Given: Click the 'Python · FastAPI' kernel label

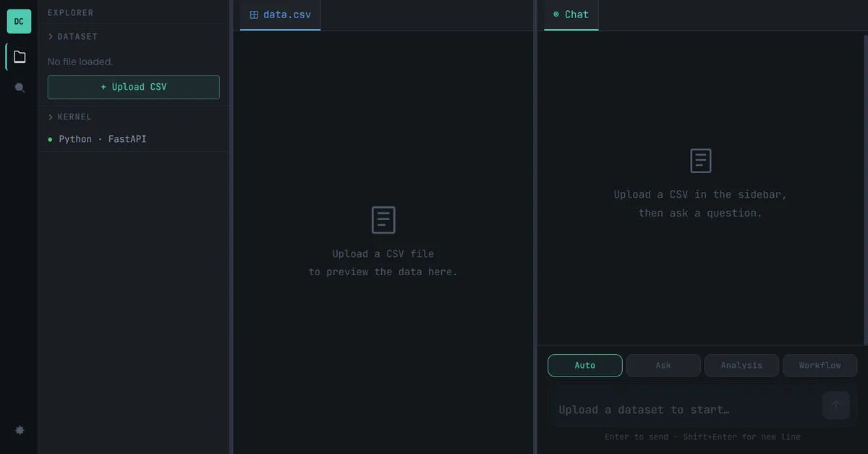Looking at the screenshot, I should click(103, 139).
